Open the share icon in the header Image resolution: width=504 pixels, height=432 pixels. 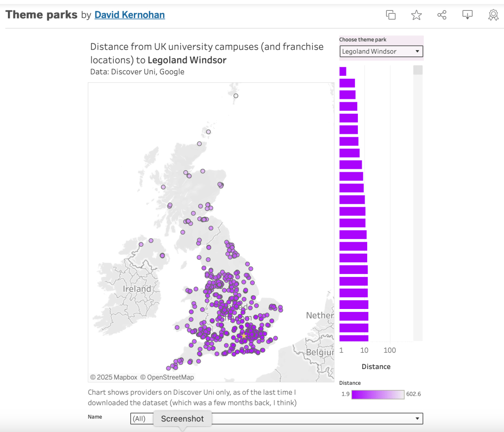(442, 15)
